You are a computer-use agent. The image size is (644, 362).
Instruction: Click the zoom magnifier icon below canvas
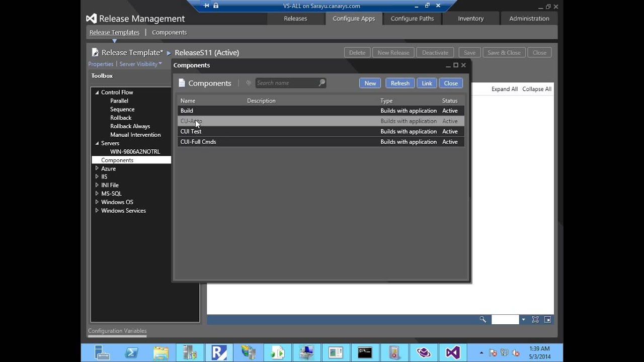pos(483,319)
